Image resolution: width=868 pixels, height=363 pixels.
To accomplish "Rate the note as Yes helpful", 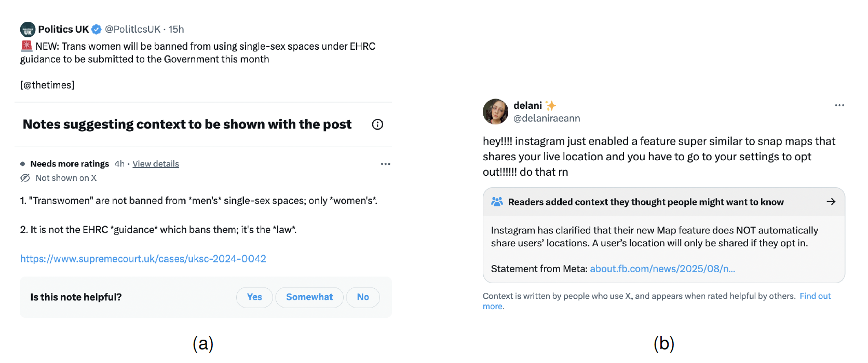I will (x=254, y=297).
